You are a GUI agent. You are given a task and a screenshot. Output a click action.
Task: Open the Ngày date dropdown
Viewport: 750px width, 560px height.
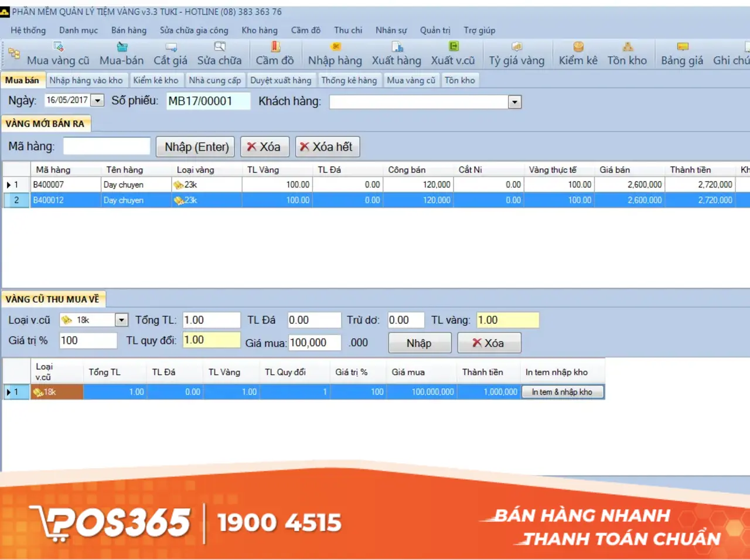point(98,101)
